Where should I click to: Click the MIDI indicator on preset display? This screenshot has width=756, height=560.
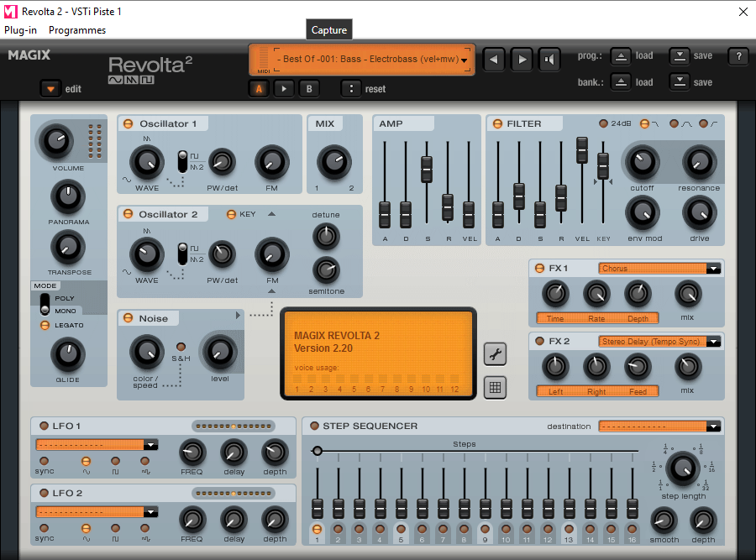(x=264, y=60)
